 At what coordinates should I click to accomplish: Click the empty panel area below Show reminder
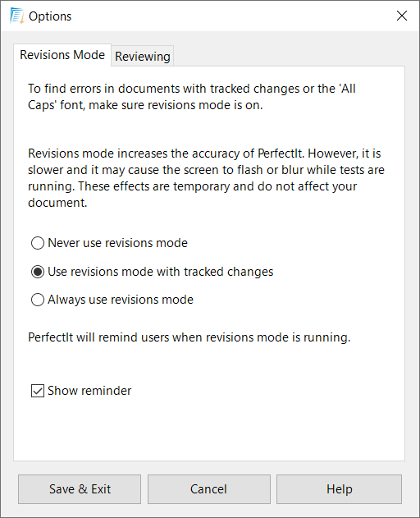click(208, 429)
